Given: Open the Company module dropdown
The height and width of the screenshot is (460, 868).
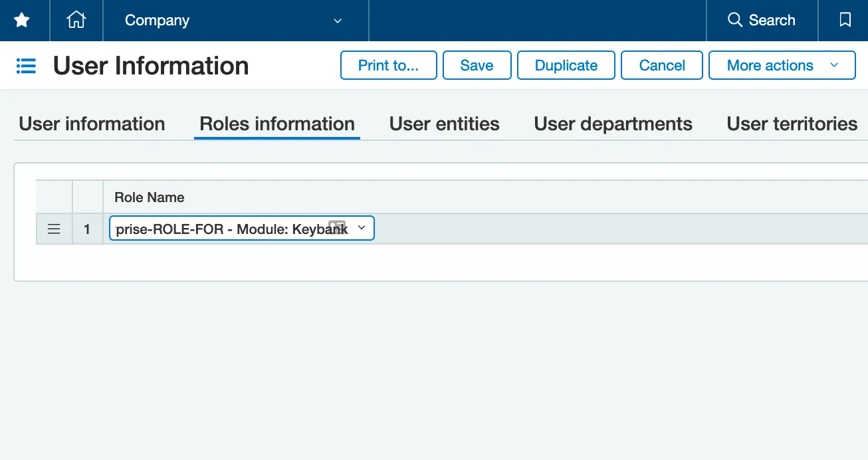Looking at the screenshot, I should (x=235, y=21).
